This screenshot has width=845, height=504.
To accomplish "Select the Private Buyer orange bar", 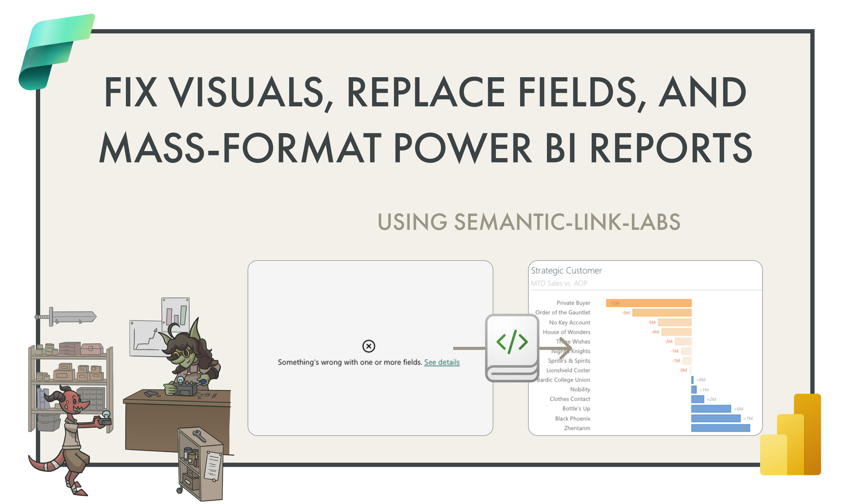I will point(649,303).
